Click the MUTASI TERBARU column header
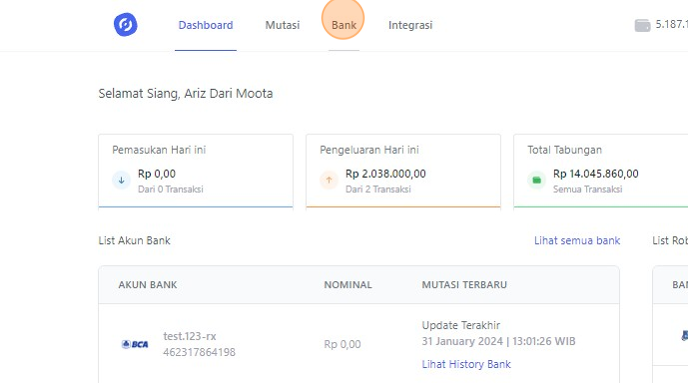This screenshot has height=383, width=688. [x=464, y=285]
